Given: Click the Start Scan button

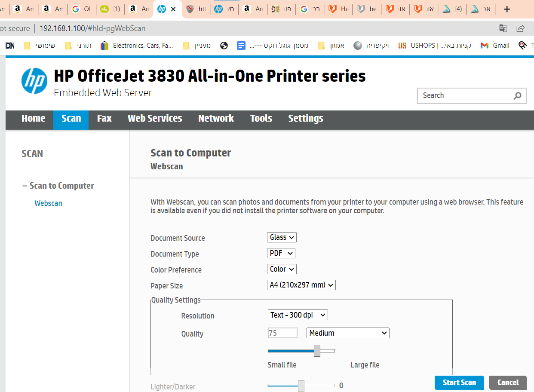Looking at the screenshot, I should pyautogui.click(x=459, y=383).
